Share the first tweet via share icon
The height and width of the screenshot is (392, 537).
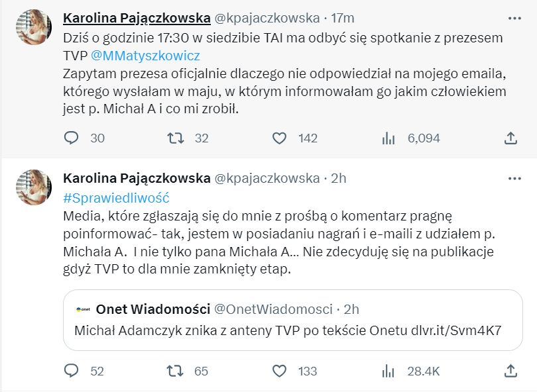pos(510,138)
